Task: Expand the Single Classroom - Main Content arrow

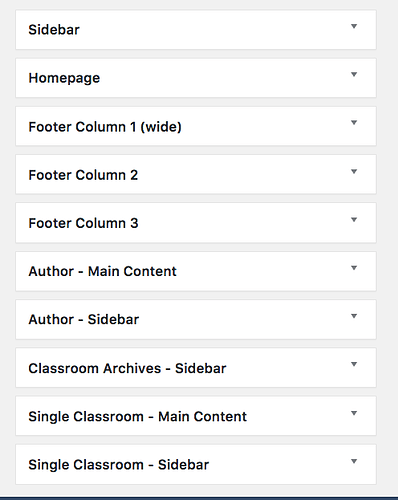Action: click(x=354, y=413)
